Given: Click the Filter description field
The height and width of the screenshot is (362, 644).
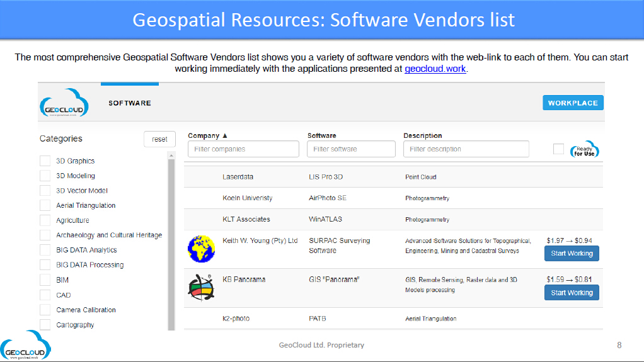Looking at the screenshot, I should 466,149.
